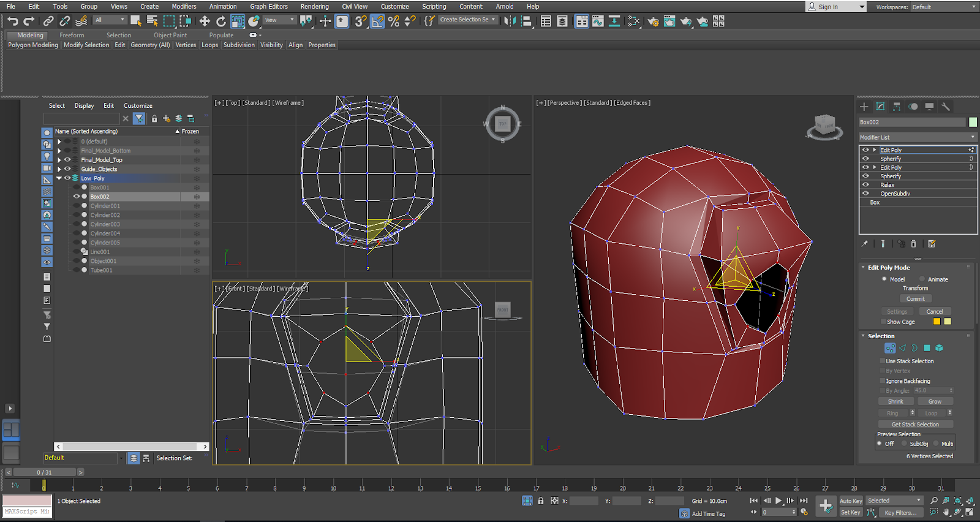The width and height of the screenshot is (980, 522).
Task: Select SubObj preview selection option
Action: [x=904, y=444]
